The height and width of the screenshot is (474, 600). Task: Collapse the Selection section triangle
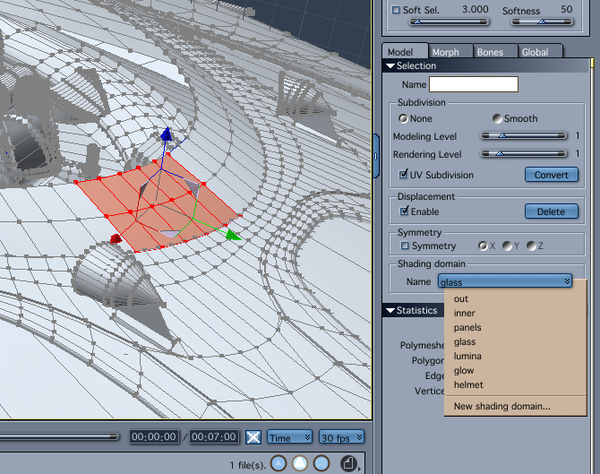point(390,66)
